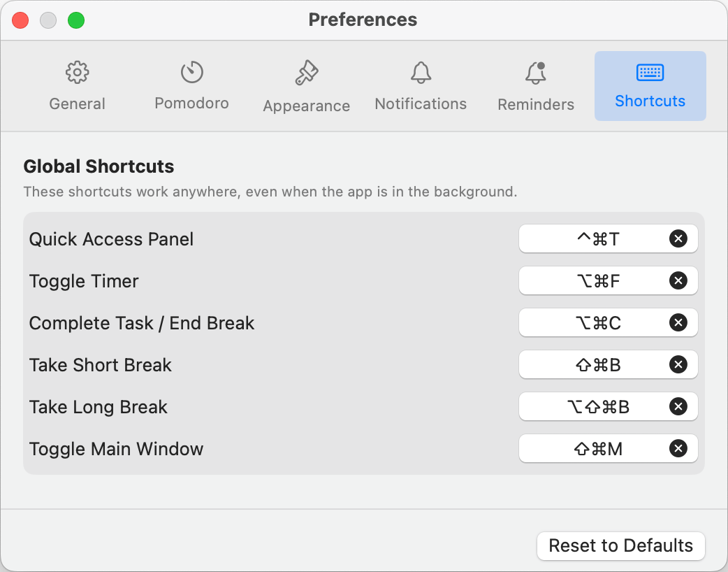Image resolution: width=728 pixels, height=572 pixels.
Task: Open the Pomodoro timer icon tab
Action: click(191, 72)
